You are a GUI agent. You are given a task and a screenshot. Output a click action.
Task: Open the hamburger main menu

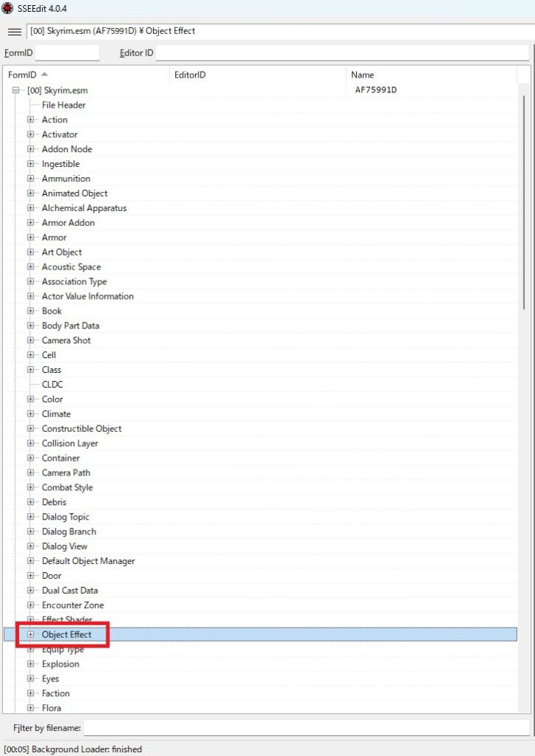pos(14,32)
